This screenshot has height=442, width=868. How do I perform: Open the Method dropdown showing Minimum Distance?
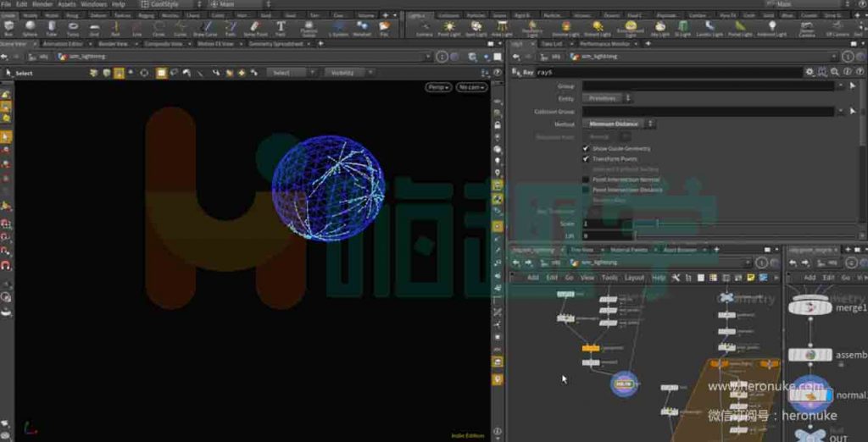(x=619, y=124)
